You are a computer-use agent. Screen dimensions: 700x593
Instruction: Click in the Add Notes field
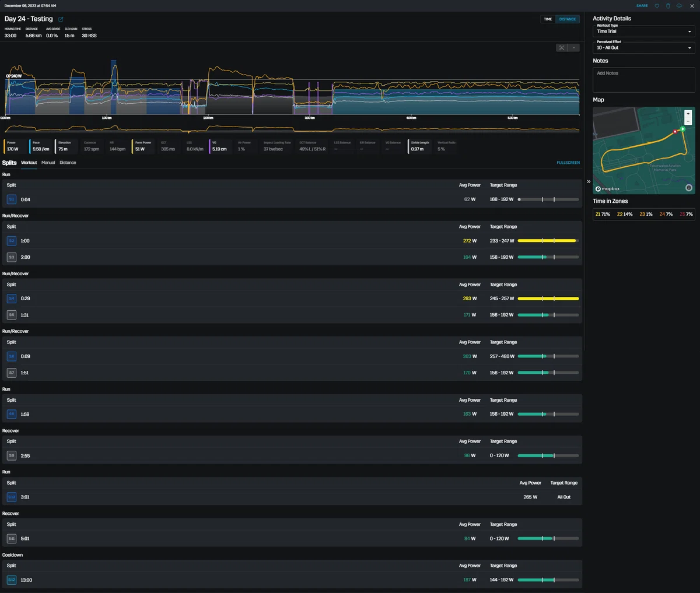pos(643,80)
